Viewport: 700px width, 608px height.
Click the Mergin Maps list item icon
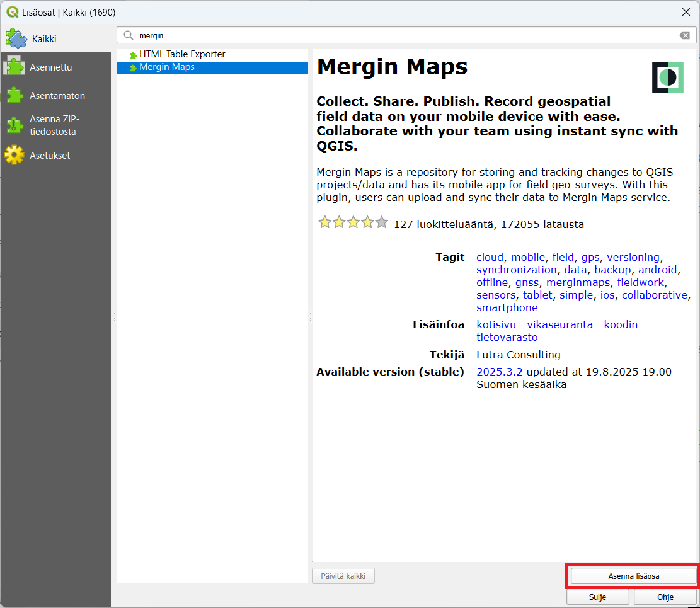(132, 67)
